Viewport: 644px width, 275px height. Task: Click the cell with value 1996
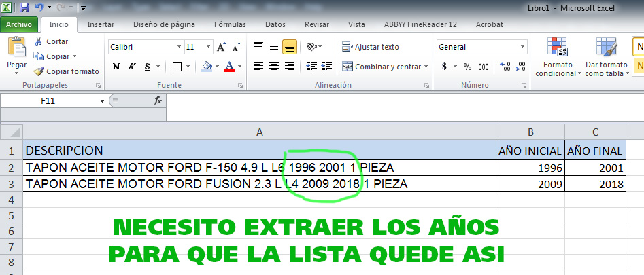point(530,168)
